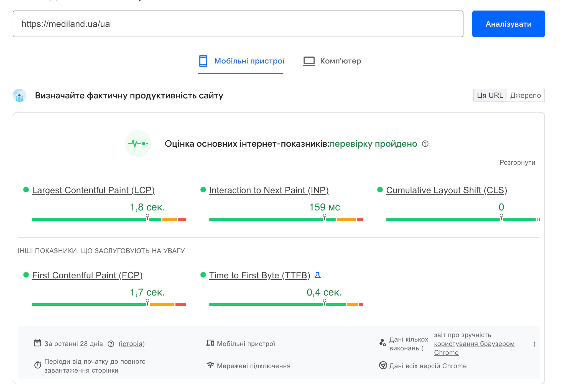The height and width of the screenshot is (392, 571).
Task: Switch to the 'Мобільні пристрої' tab
Action: 241,61
